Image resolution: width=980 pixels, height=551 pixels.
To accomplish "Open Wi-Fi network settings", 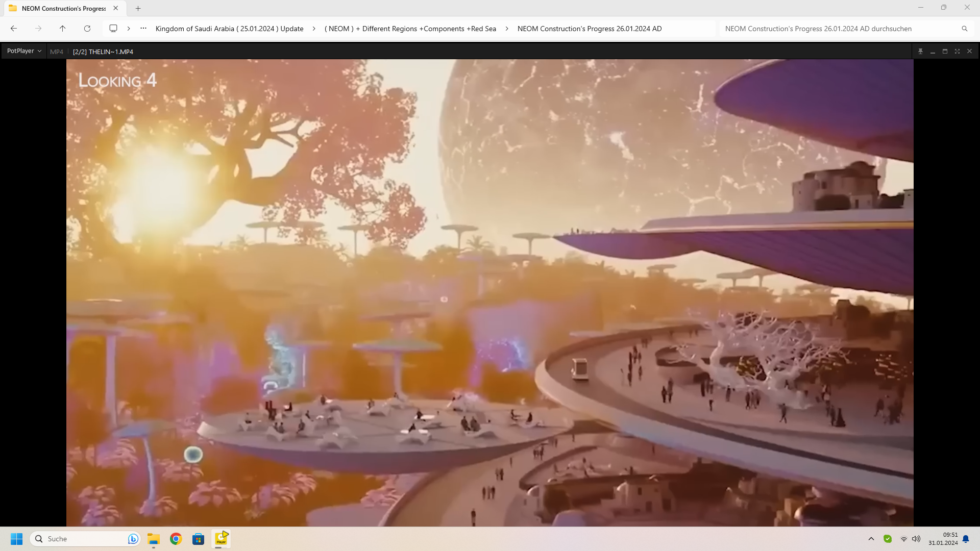I will pos(903,539).
